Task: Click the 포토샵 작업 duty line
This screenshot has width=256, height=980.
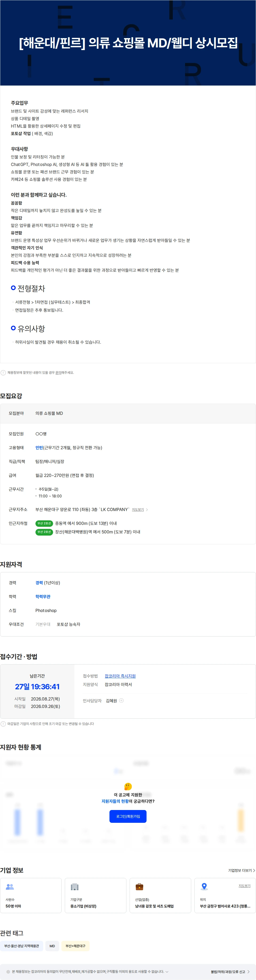Action: tap(32, 133)
